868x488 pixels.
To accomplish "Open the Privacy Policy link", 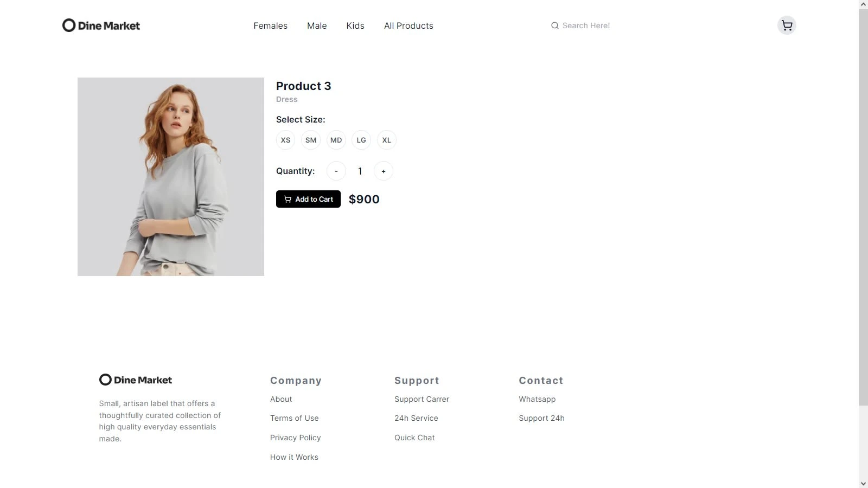I will [296, 438].
